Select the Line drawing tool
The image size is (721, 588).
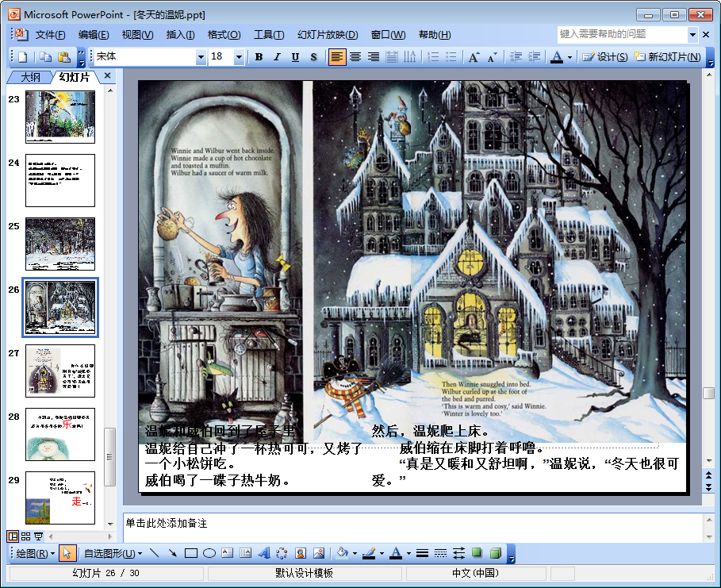(x=155, y=554)
